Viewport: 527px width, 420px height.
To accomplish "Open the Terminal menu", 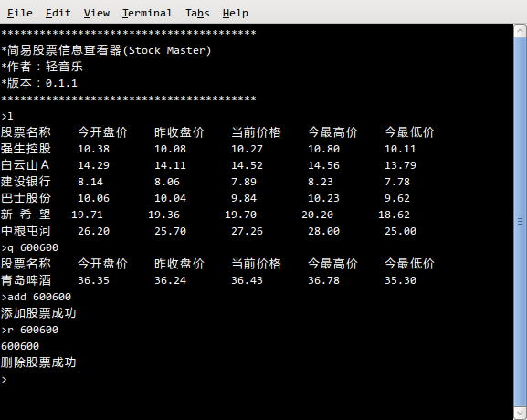I will (x=147, y=13).
